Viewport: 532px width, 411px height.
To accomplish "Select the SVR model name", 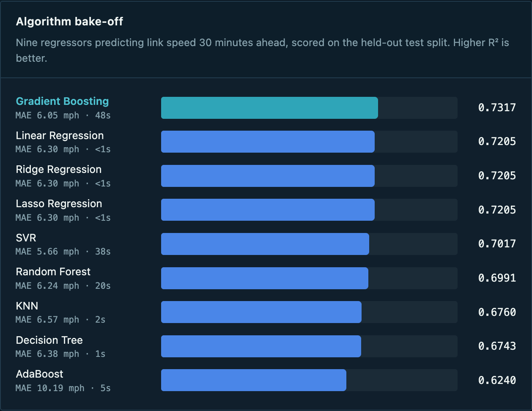I will coord(26,238).
